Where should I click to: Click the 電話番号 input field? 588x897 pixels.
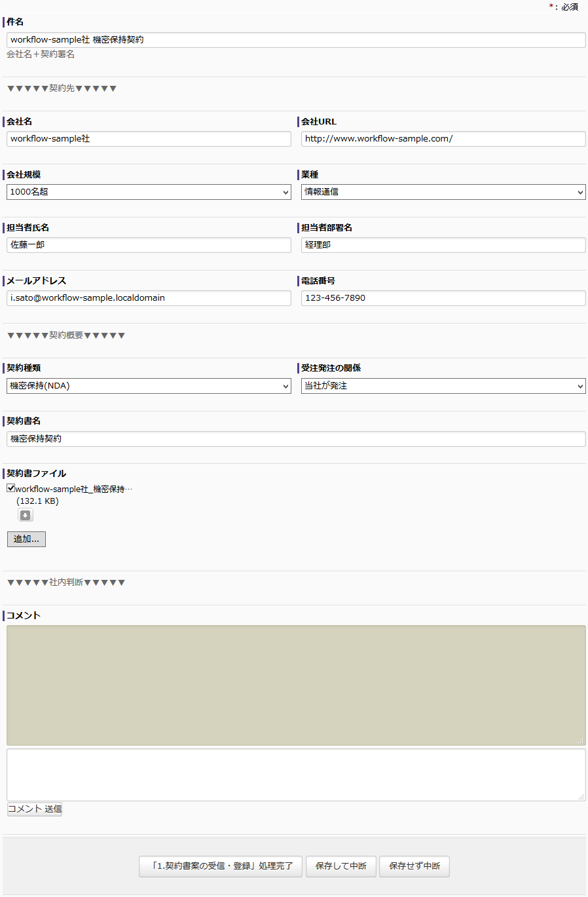443,298
